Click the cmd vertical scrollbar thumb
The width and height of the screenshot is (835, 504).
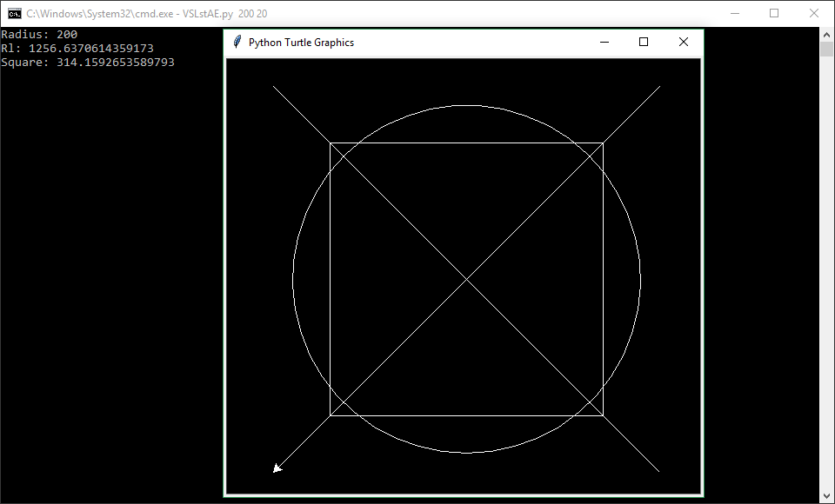(x=826, y=49)
